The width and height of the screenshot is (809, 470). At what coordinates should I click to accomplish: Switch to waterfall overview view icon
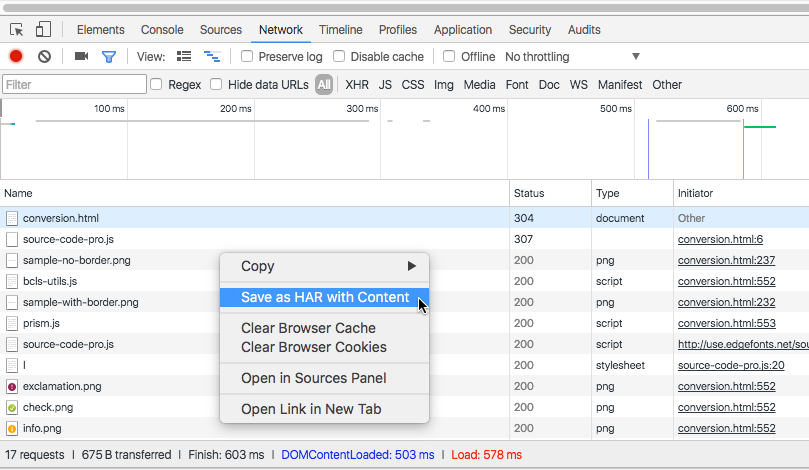point(211,57)
